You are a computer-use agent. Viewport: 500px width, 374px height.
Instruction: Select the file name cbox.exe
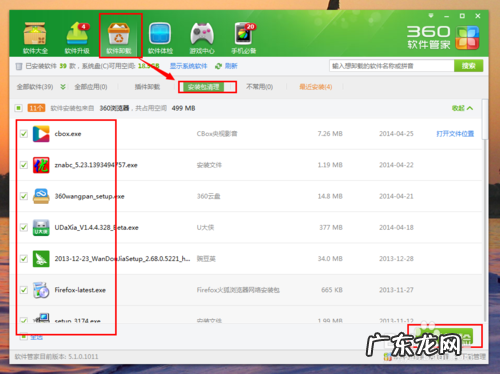[68, 134]
